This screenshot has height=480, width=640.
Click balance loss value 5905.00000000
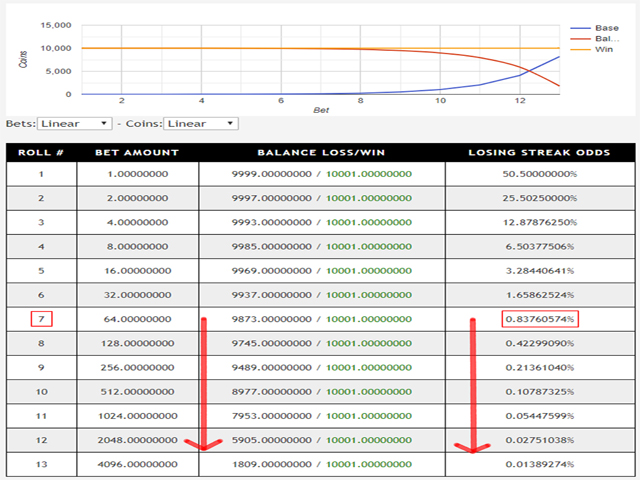271,440
